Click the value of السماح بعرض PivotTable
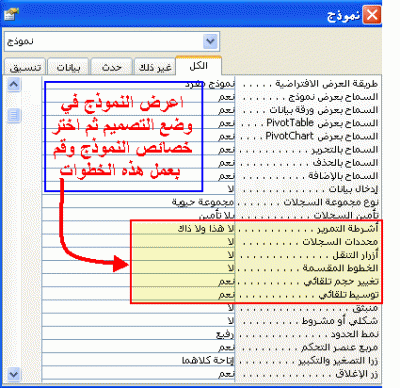The width and height of the screenshot is (400, 388). click(138, 123)
